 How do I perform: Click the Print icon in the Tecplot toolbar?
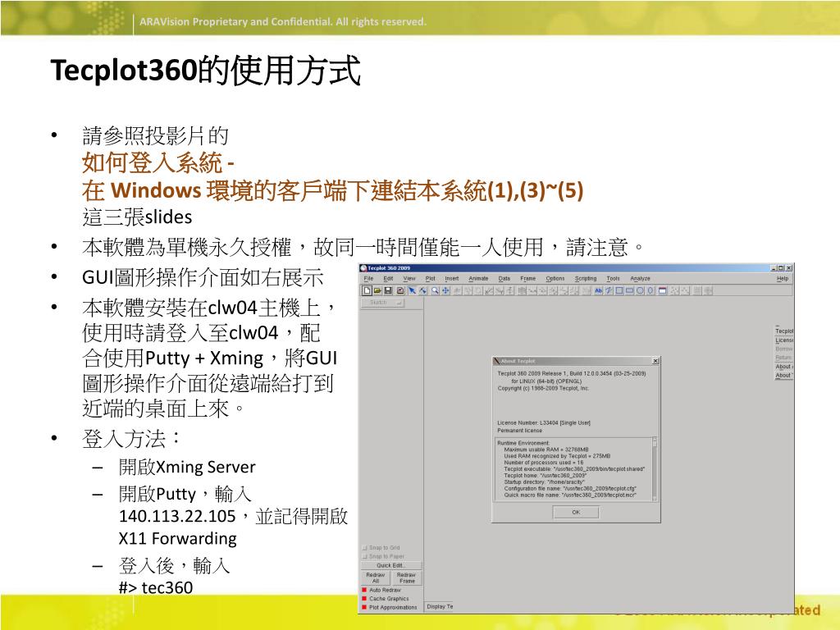point(399,290)
